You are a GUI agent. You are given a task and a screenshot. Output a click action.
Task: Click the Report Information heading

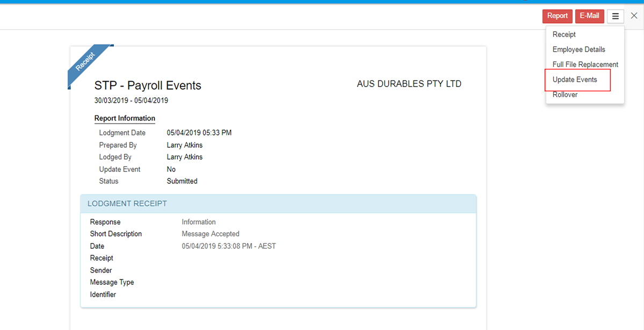pos(125,118)
